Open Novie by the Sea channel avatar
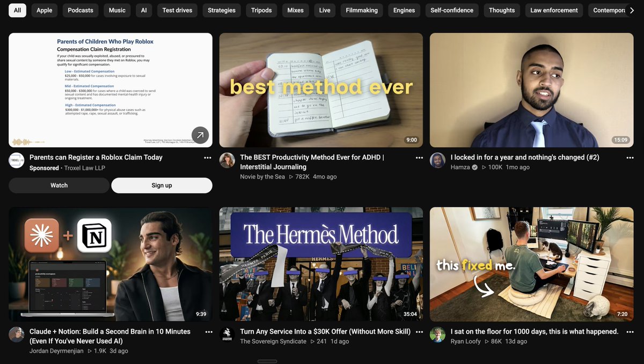This screenshot has width=644, height=364. pos(227,160)
